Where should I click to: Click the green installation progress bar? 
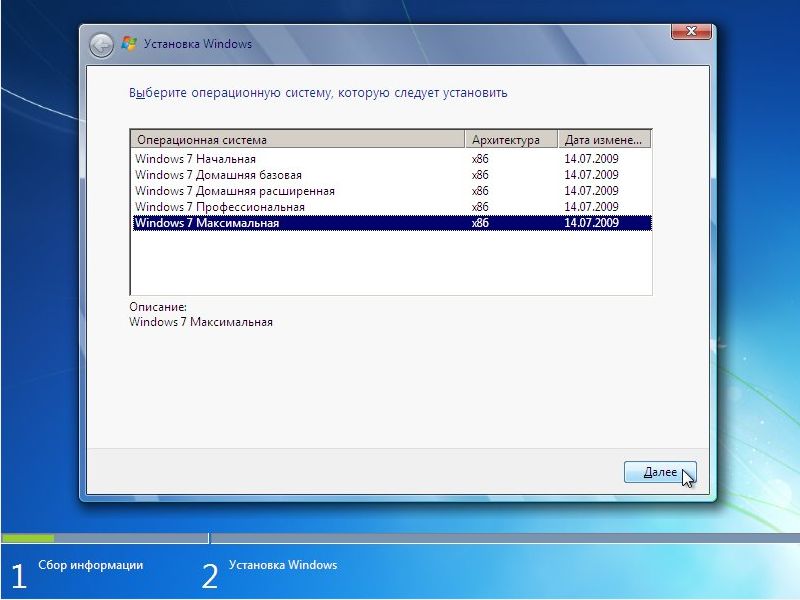[28, 538]
